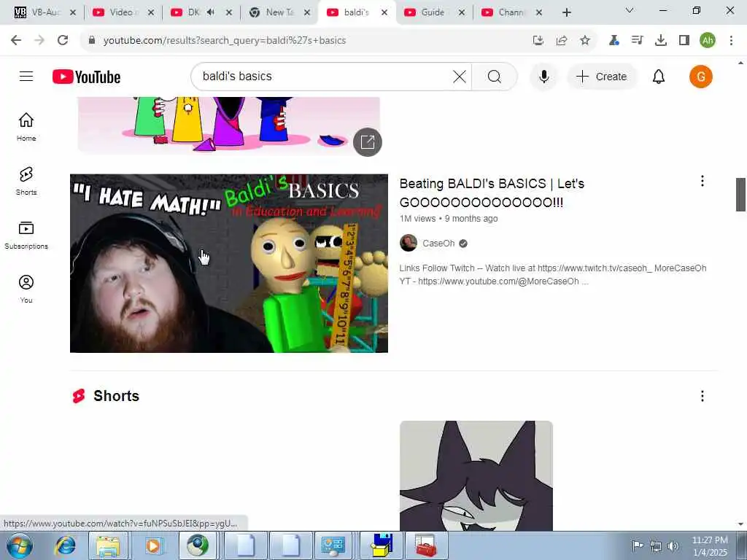Open options menu for Shorts section
The width and height of the screenshot is (747, 560).
click(703, 396)
